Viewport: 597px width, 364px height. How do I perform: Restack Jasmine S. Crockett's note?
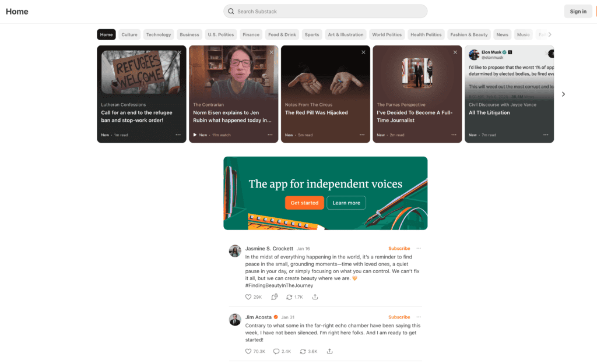289,297
